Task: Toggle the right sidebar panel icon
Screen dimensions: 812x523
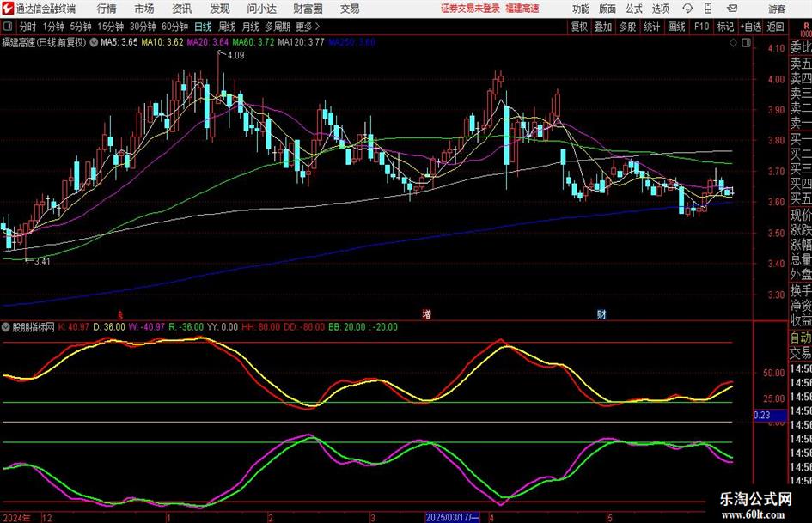Action: pyautogui.click(x=746, y=43)
